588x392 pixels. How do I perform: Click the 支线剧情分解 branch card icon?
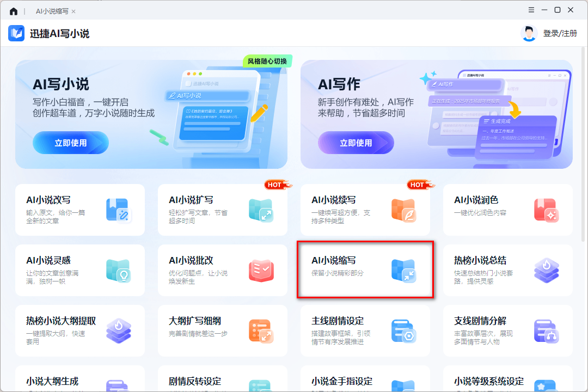coord(547,331)
